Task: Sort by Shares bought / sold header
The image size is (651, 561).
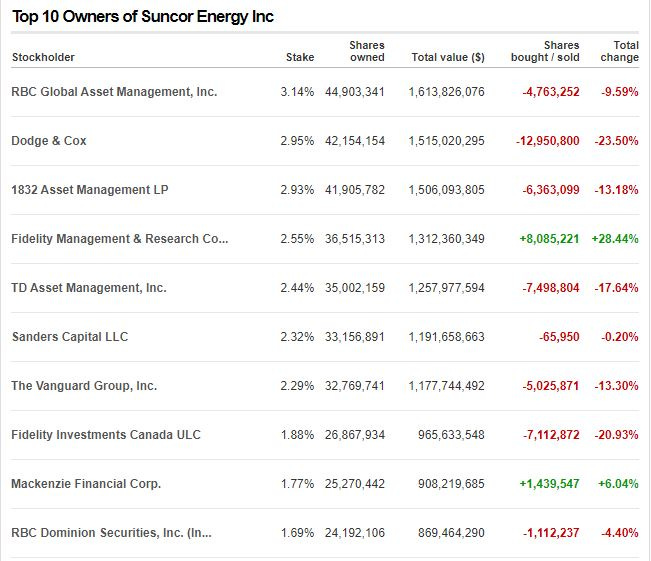Action: (545, 51)
